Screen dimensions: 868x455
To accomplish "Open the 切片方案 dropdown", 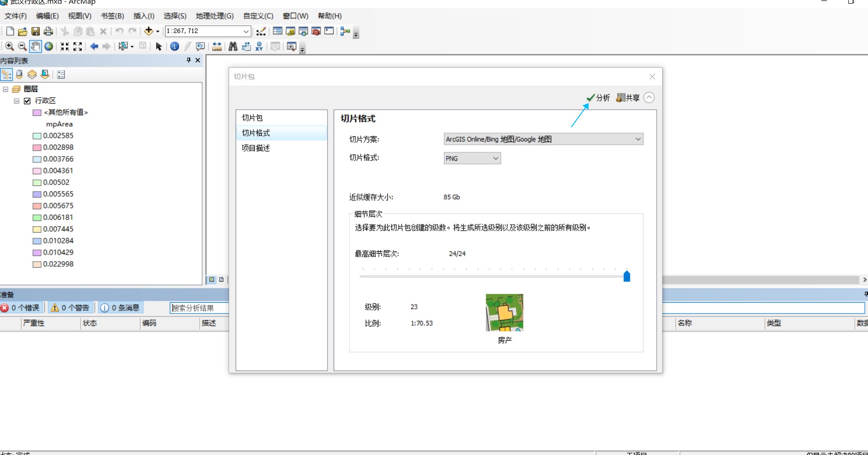I will tap(637, 139).
